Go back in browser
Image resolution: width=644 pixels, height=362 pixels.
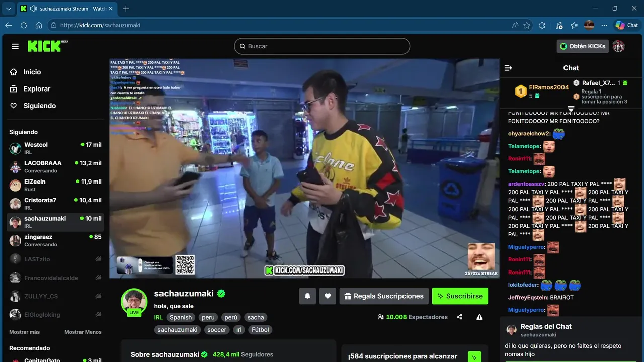9,25
